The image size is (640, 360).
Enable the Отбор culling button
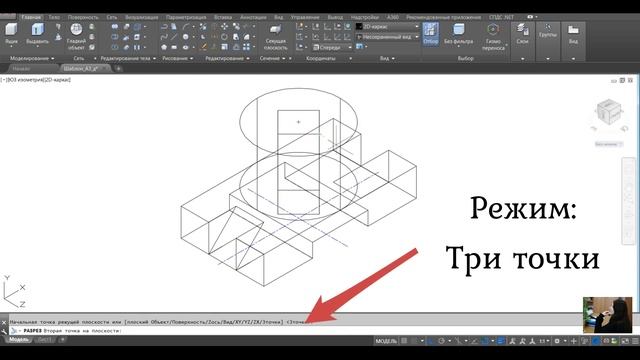pyautogui.click(x=431, y=33)
